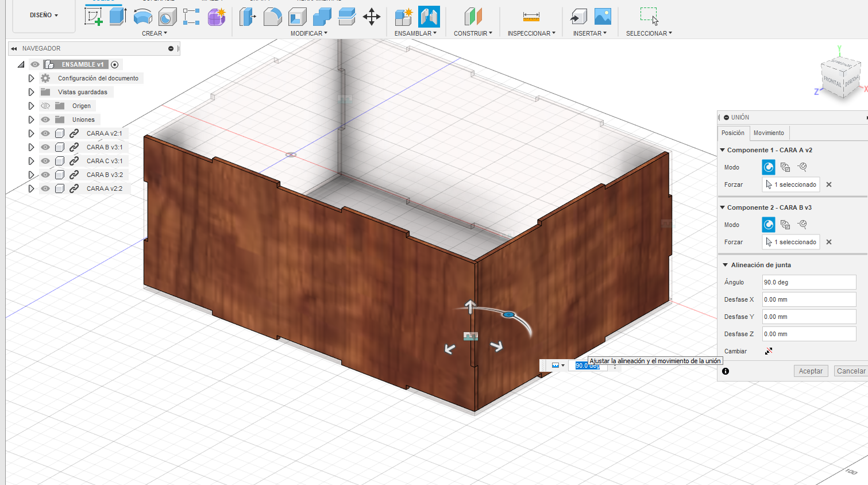The image size is (868, 485).
Task: Click the Construct plane icon
Action: pyautogui.click(x=473, y=17)
